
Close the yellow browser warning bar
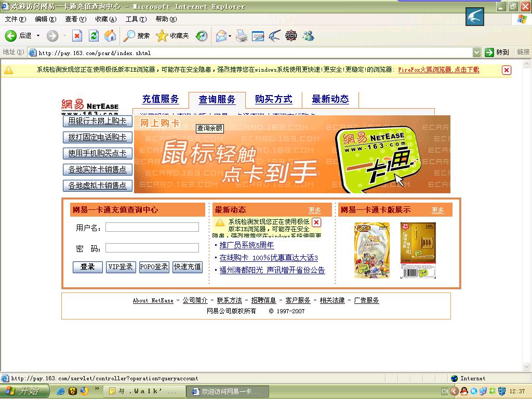506,70
